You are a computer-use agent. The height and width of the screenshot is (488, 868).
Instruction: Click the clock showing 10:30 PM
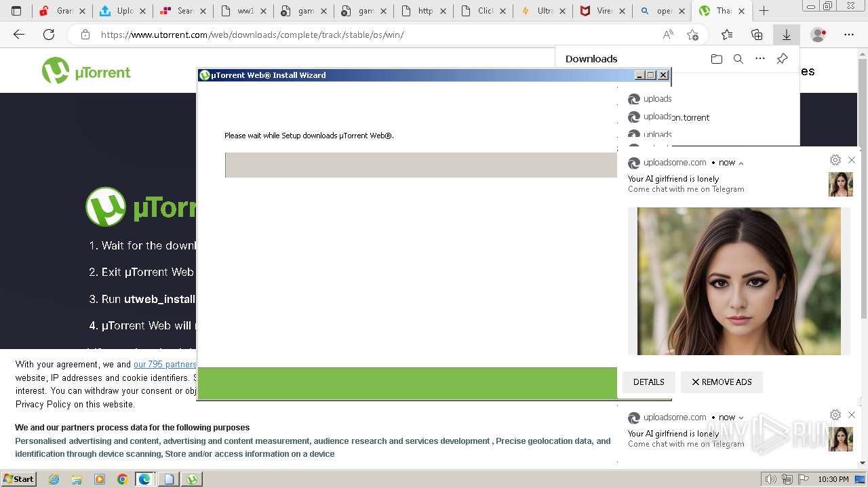(x=833, y=479)
